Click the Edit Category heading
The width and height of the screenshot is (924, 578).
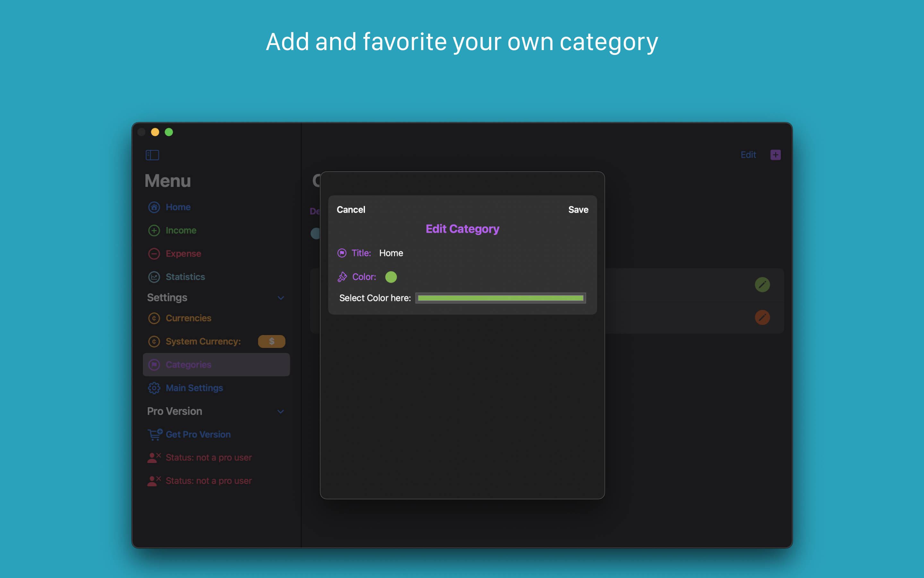click(462, 229)
